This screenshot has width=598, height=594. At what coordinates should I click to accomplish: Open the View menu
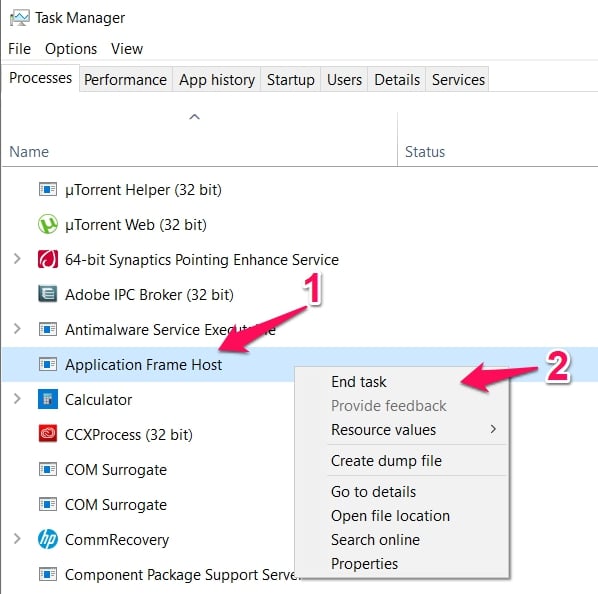click(127, 49)
